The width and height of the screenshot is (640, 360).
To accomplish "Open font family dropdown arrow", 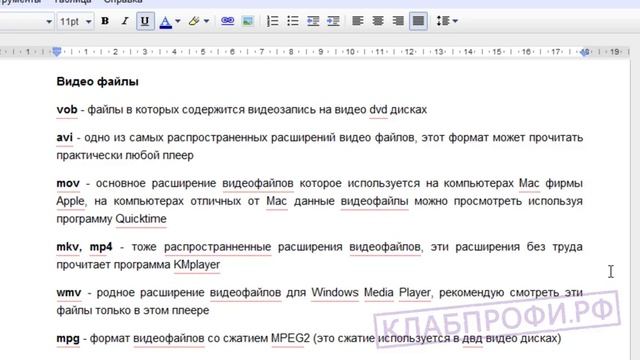I will click(x=49, y=21).
